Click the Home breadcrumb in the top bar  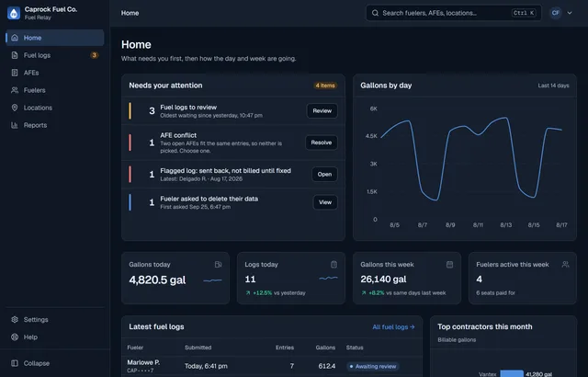coord(130,13)
